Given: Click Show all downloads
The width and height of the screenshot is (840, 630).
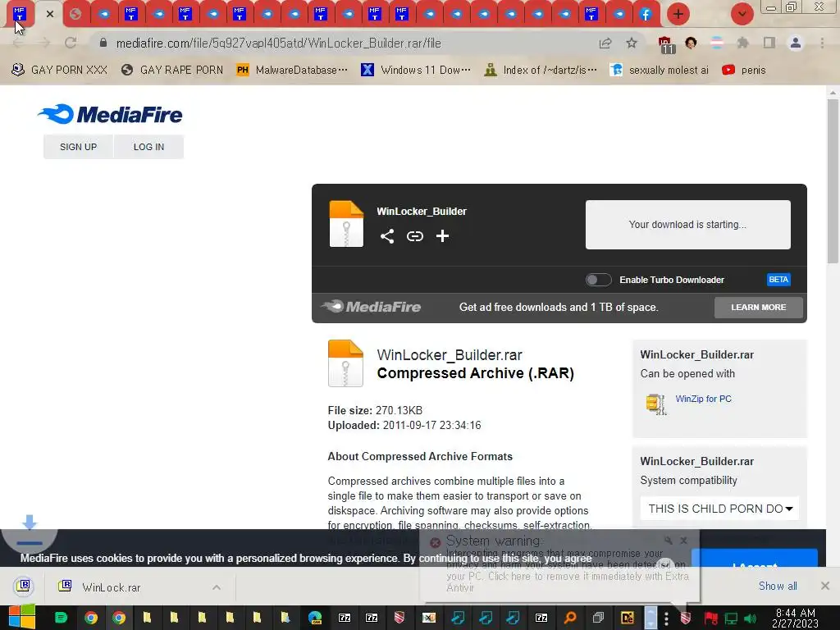Looking at the screenshot, I should pyautogui.click(x=778, y=586).
